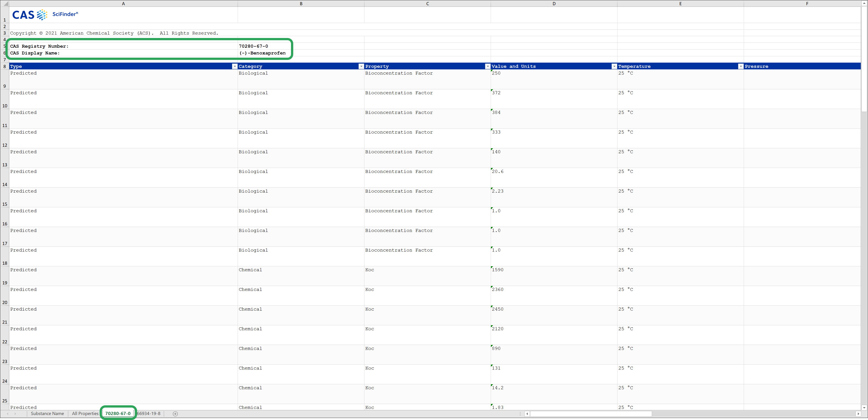
Task: Select the Koc value cell 1590
Action: (554, 276)
